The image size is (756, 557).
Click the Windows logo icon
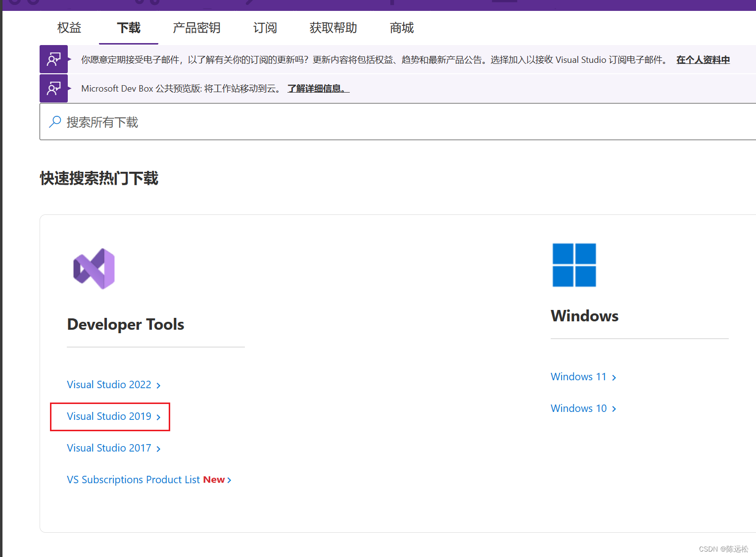(574, 265)
